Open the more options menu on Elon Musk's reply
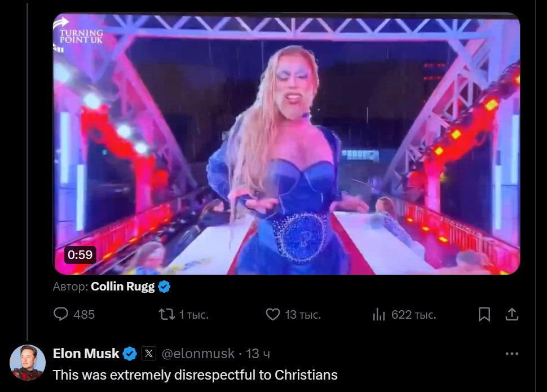 [x=511, y=354]
